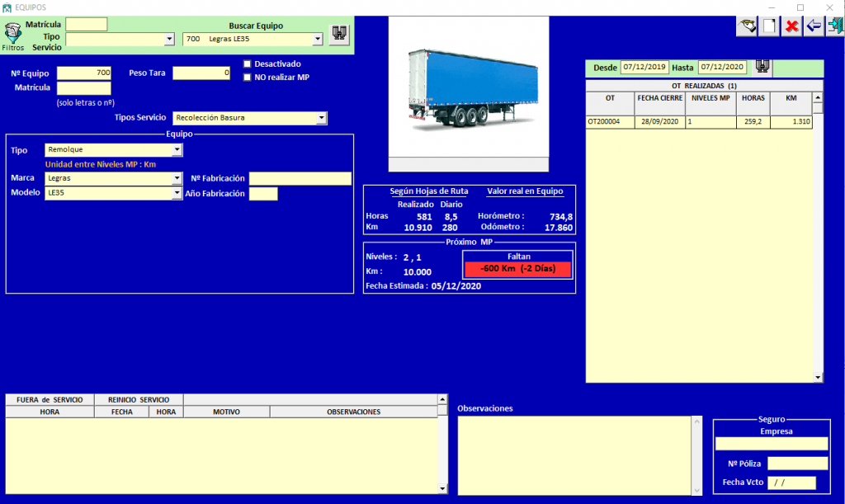This screenshot has width=845, height=504.
Task: Click the red Faltan -600 Km indicator
Action: coord(517,270)
